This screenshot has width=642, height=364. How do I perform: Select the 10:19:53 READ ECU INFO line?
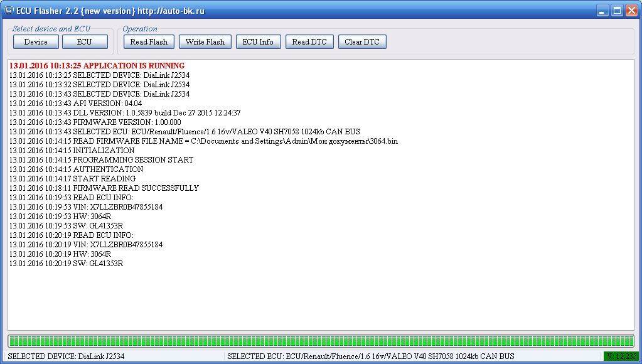(x=72, y=198)
